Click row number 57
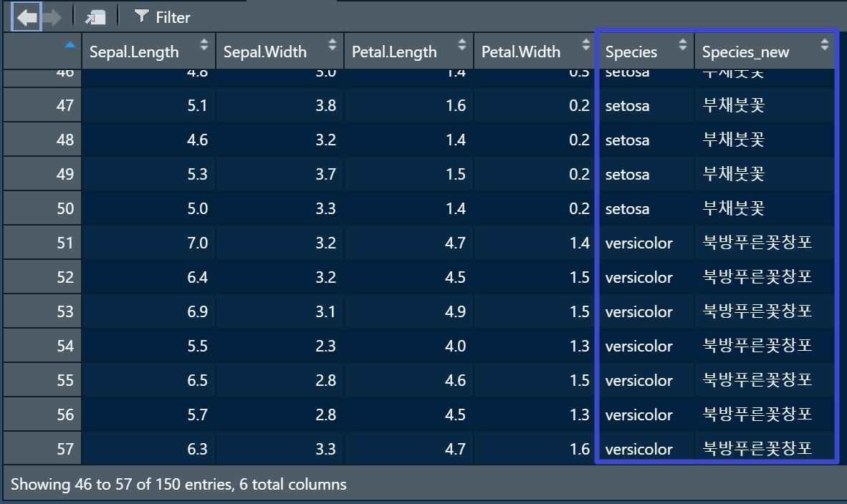This screenshot has width=847, height=504. (42, 449)
